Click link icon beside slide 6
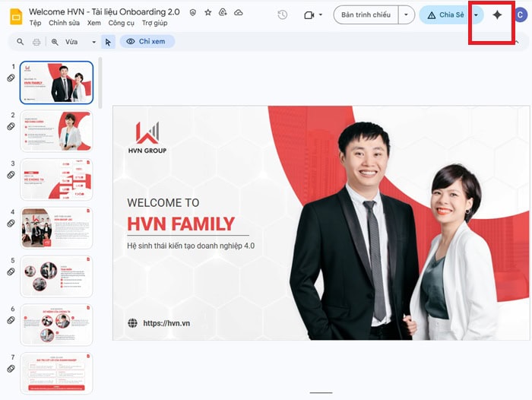The height and width of the screenshot is (400, 532). coord(11,320)
